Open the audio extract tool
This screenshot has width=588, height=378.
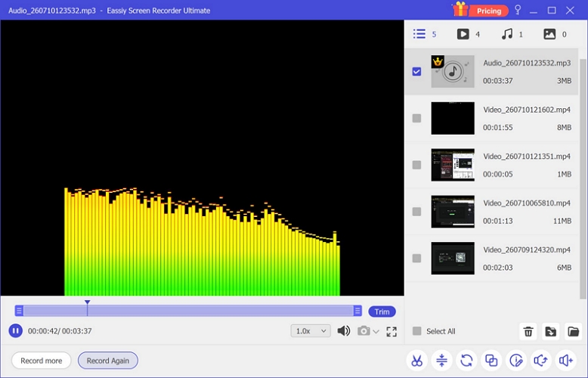(x=540, y=361)
